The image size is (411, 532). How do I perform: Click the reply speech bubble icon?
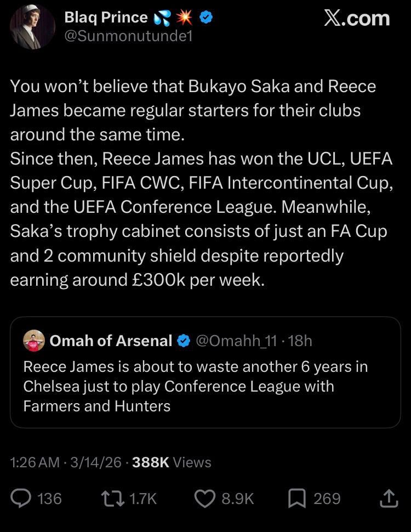[x=22, y=498]
